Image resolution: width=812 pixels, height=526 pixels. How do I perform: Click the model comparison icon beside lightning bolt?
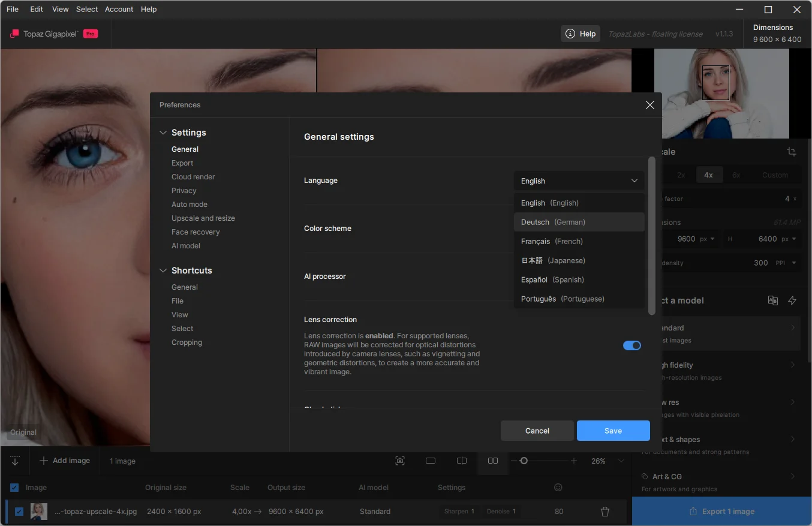[773, 300]
